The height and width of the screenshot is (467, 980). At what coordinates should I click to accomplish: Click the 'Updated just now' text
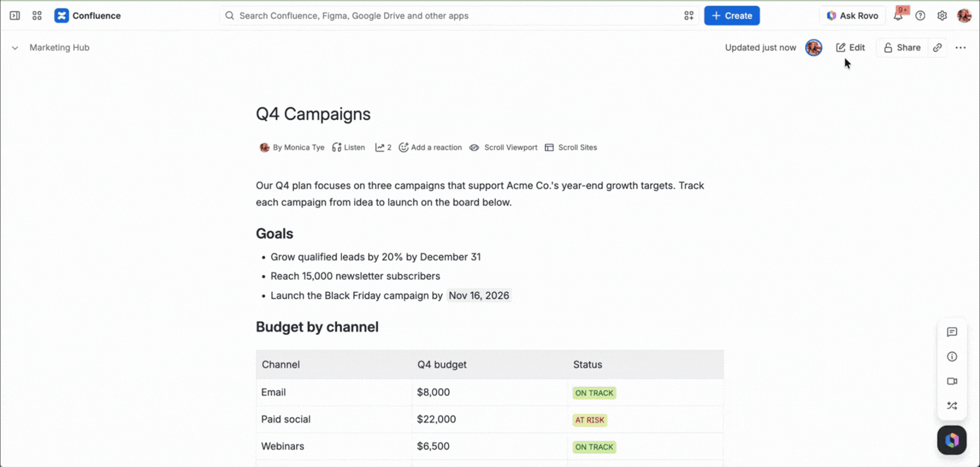761,48
